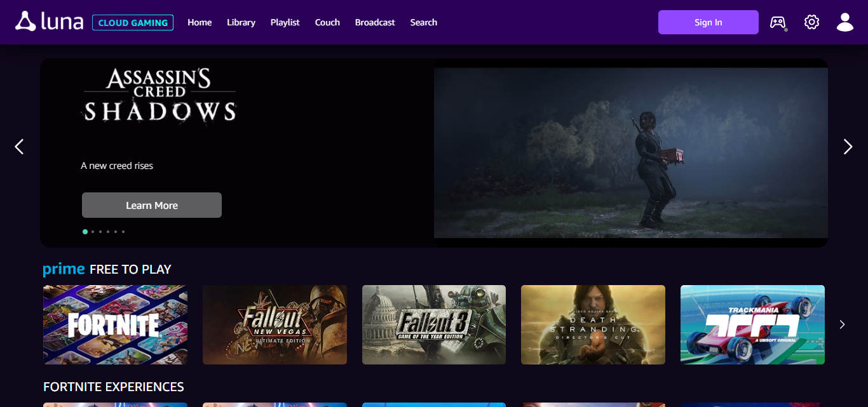This screenshot has height=407, width=868.
Task: Open the Search tab
Action: coord(424,22)
